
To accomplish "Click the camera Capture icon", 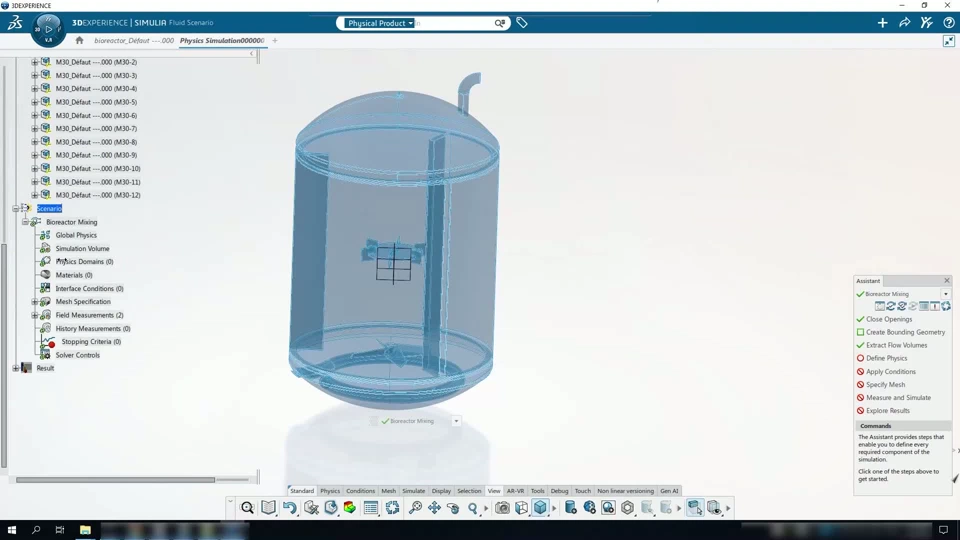I will click(502, 508).
